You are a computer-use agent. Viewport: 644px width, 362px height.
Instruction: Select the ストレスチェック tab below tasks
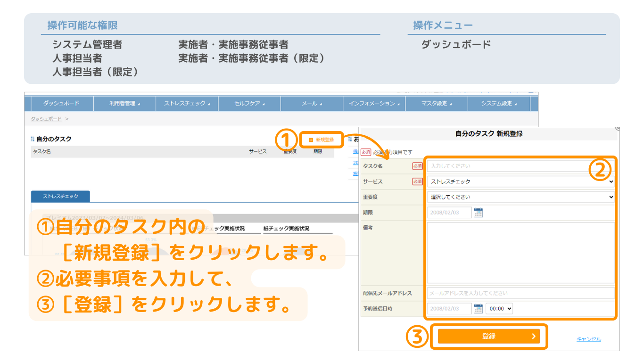pos(60,196)
